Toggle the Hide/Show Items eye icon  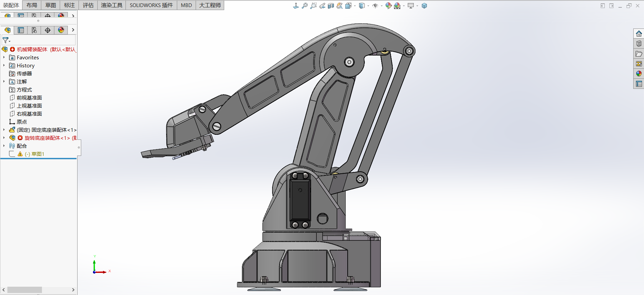(375, 6)
